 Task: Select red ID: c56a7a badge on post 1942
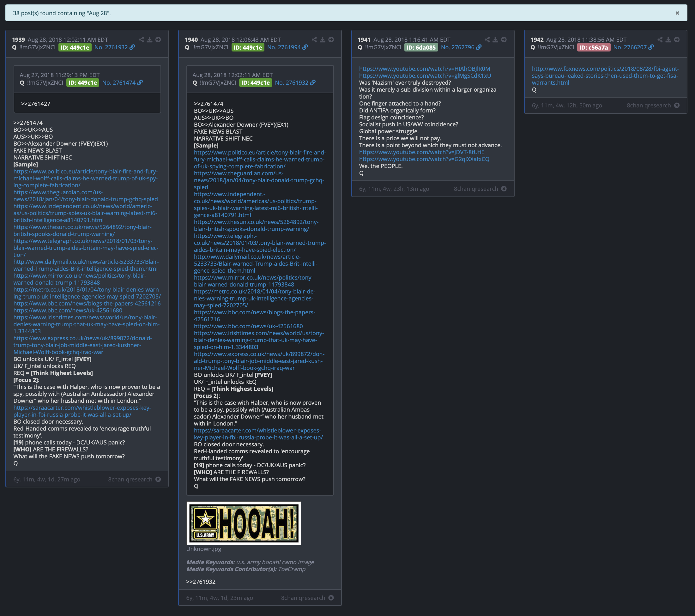(x=594, y=47)
